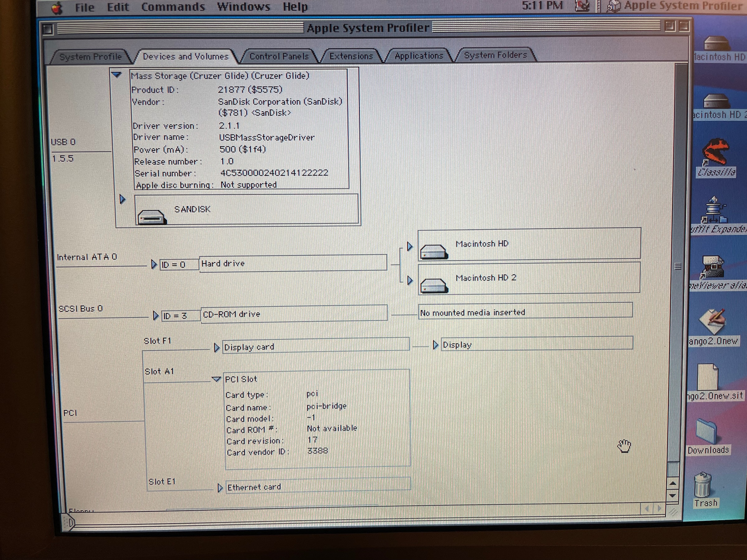
Task: Switch to the Control Panels tab
Action: [279, 56]
